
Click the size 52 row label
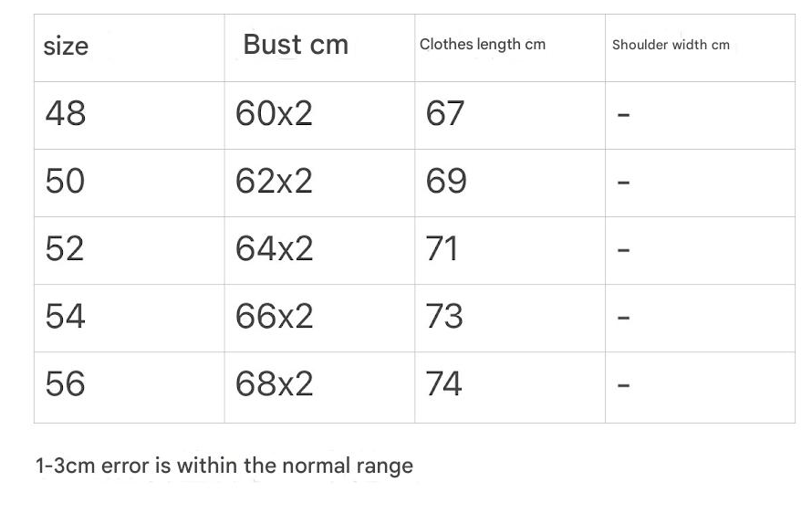[66, 248]
